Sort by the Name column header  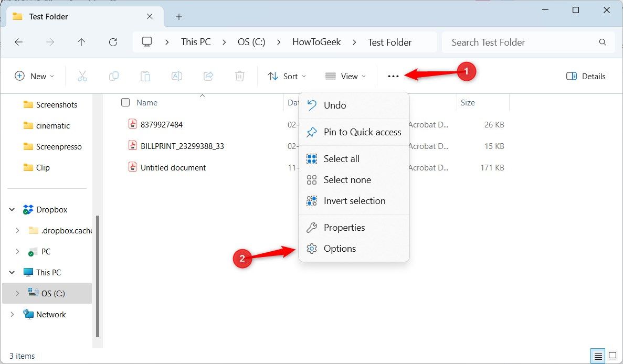147,102
